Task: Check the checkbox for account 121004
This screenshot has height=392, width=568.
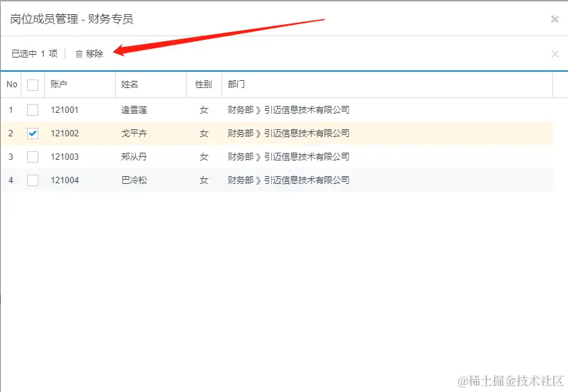Action: pyautogui.click(x=33, y=180)
